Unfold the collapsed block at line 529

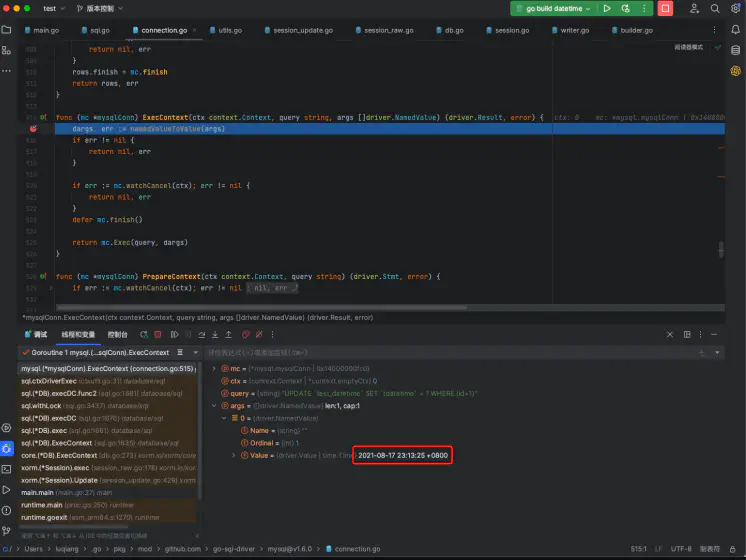pos(50,288)
